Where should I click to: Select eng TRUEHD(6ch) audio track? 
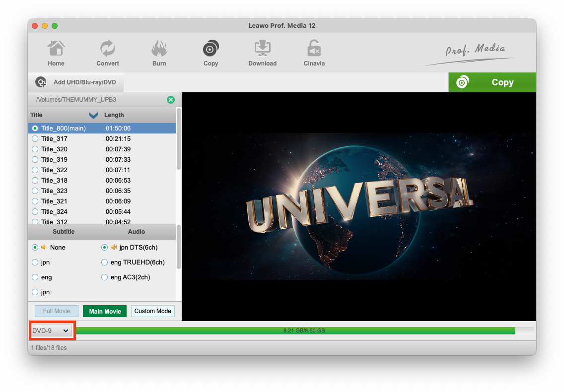(104, 262)
